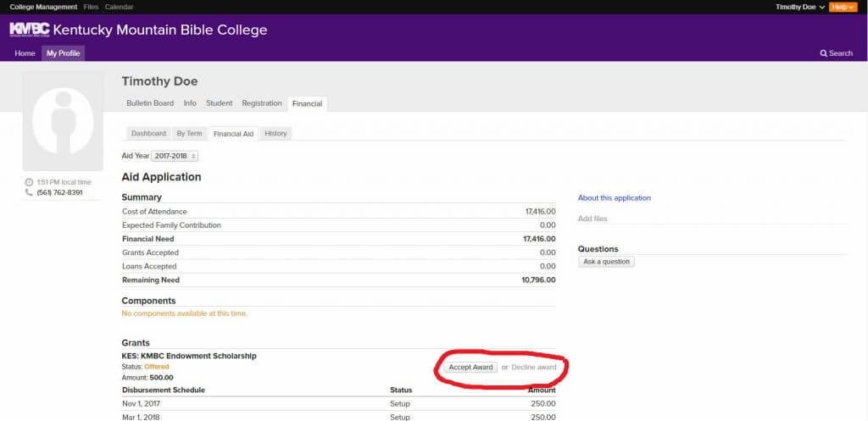Click the Ask a question button
Image resolution: width=868 pixels, height=421 pixels.
(606, 262)
